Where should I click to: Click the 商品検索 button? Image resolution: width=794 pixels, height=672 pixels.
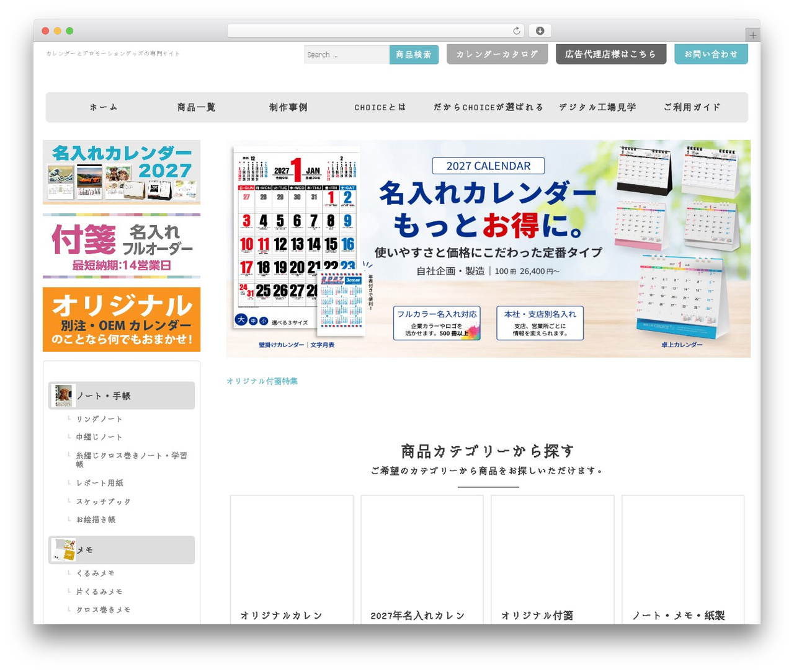[414, 55]
